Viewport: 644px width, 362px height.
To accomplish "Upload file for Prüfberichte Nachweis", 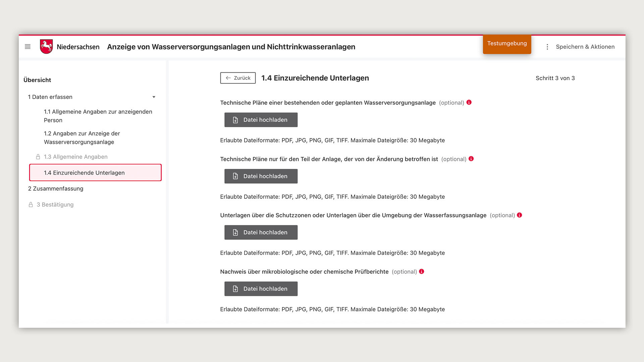I will [261, 289].
